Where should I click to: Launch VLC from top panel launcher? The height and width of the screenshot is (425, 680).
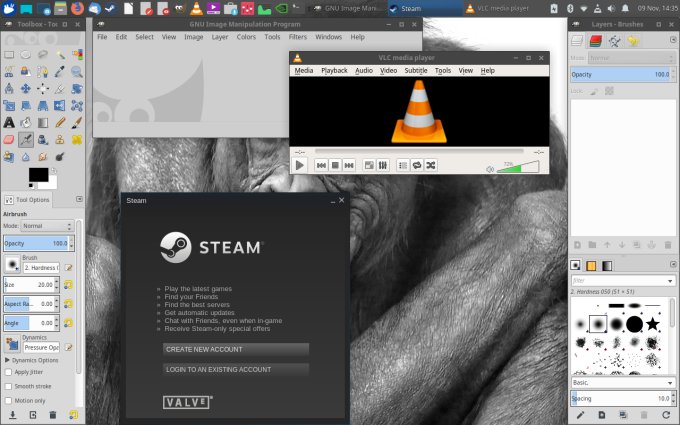coord(196,8)
